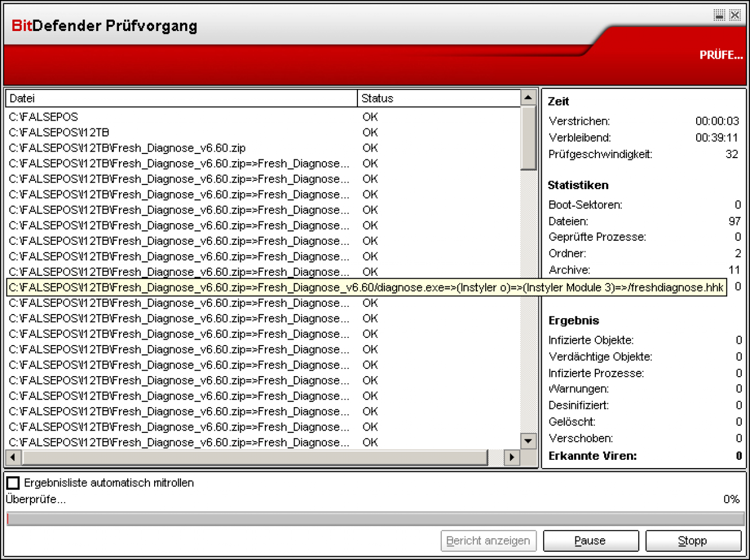Select the C:\FALSEPOS row

click(x=262, y=117)
